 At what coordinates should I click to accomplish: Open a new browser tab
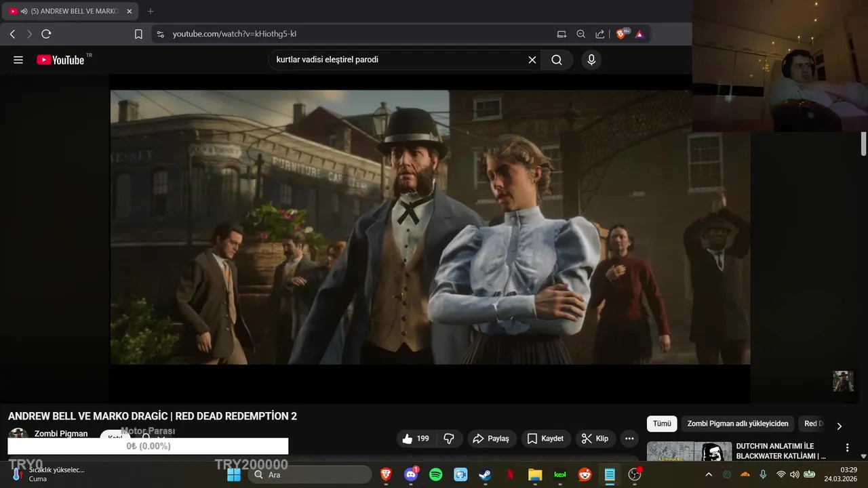151,12
